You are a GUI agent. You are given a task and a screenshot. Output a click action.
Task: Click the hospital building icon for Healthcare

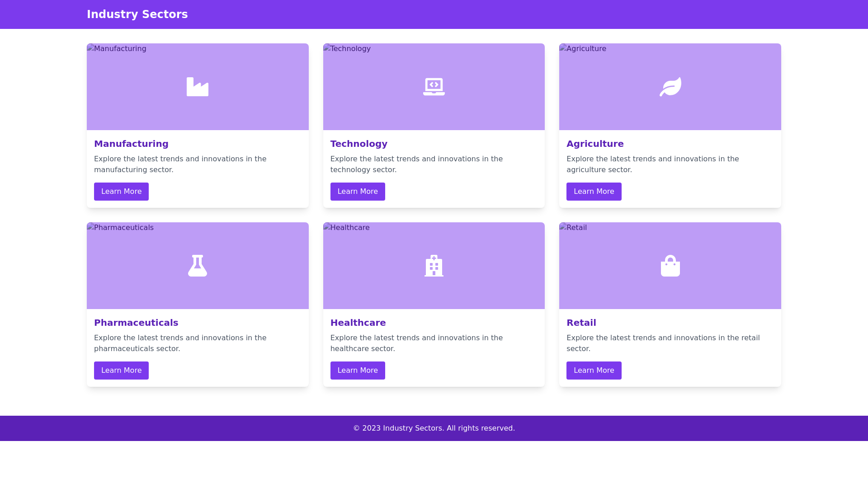[434, 266]
